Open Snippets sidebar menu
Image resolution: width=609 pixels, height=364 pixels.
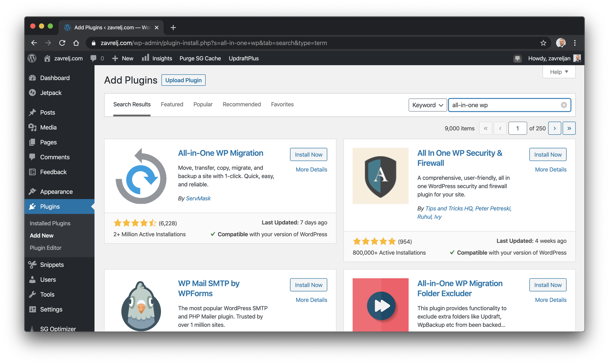(x=59, y=265)
